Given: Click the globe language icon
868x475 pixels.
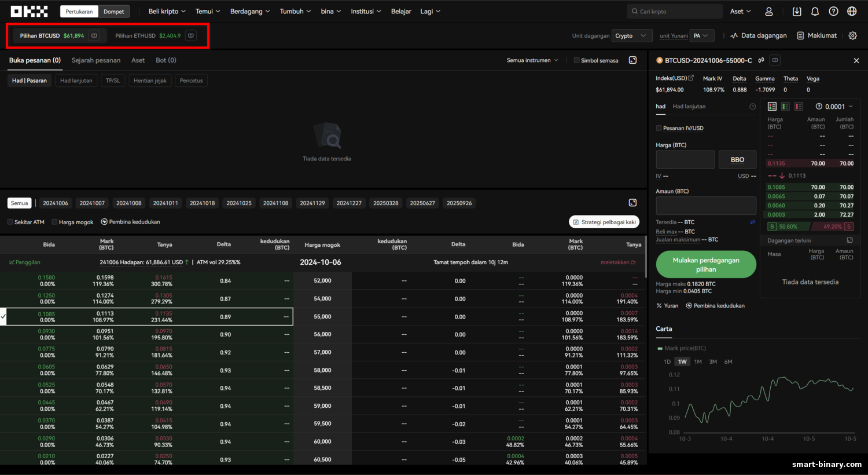Looking at the screenshot, I should click(852, 11).
